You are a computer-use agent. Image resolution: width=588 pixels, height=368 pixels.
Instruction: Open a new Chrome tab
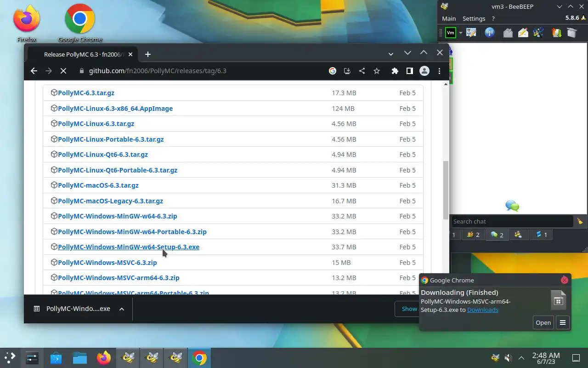point(147,54)
